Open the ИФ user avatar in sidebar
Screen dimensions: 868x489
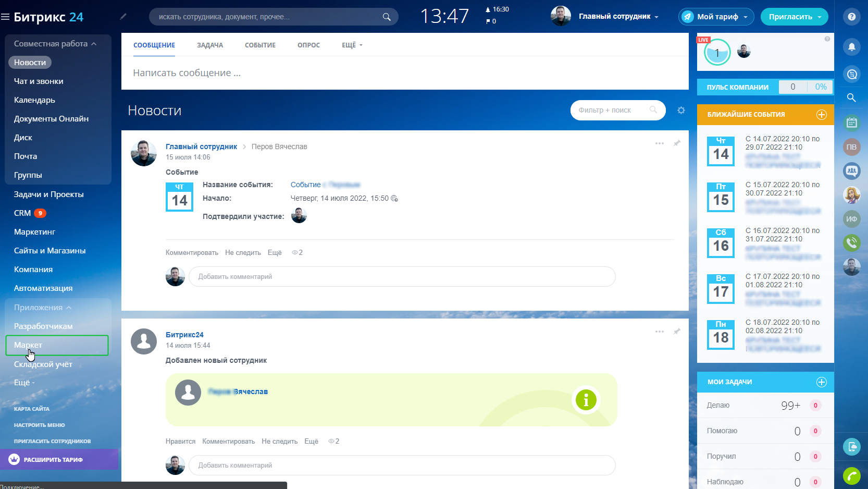click(x=851, y=219)
